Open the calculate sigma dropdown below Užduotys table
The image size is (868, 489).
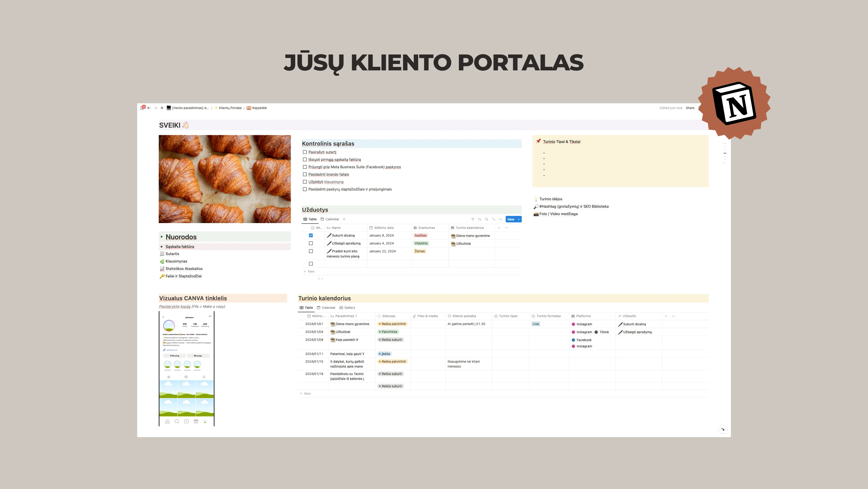pos(320,279)
